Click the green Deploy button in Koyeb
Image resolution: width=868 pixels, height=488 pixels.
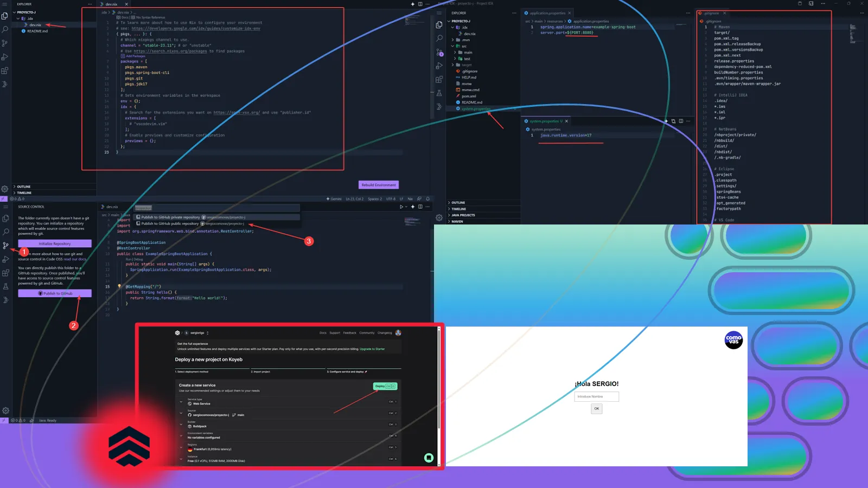(385, 386)
